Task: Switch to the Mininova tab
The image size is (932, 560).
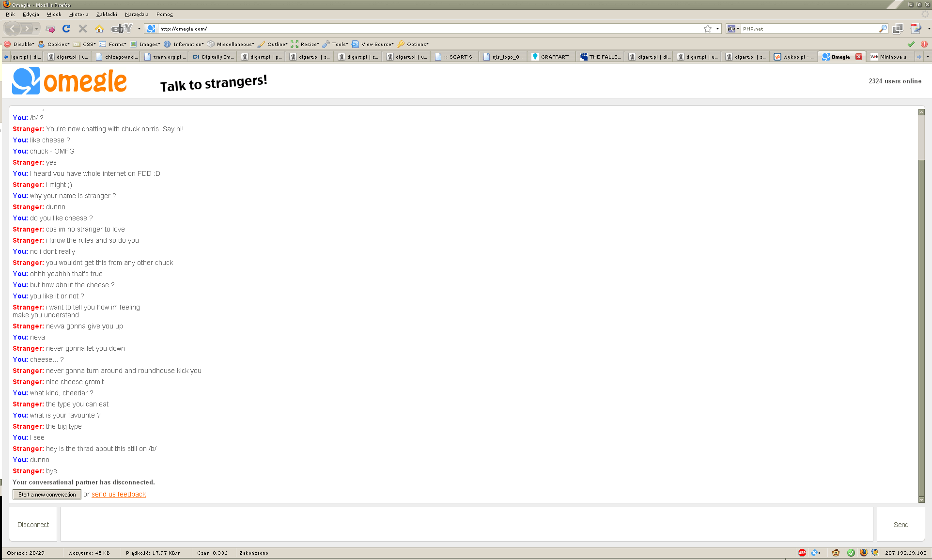Action: (890, 57)
